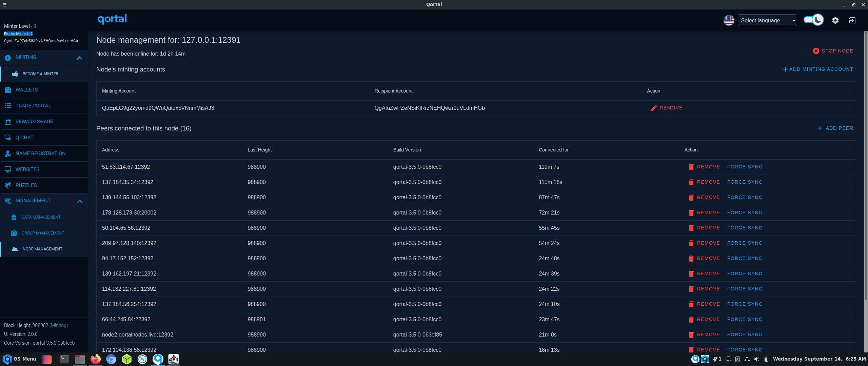This screenshot has width=868, height=366.
Task: Click trash icon for peer 94.17.152.152:12392
Action: [x=691, y=259]
